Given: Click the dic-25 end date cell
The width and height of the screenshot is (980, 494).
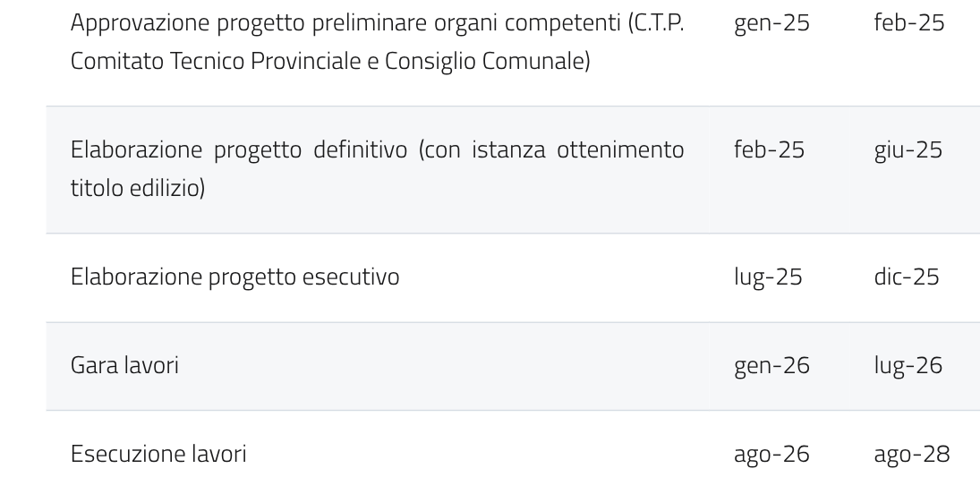Looking at the screenshot, I should pos(907,277).
